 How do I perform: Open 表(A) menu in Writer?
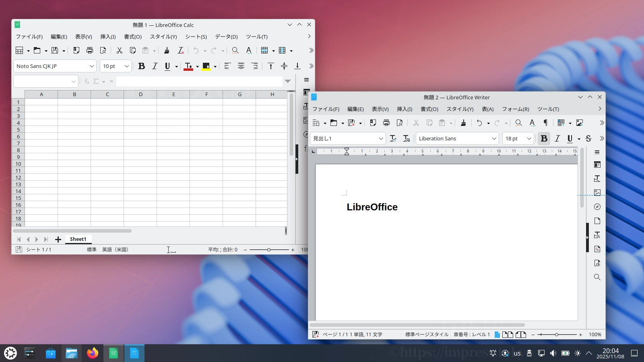(x=488, y=109)
